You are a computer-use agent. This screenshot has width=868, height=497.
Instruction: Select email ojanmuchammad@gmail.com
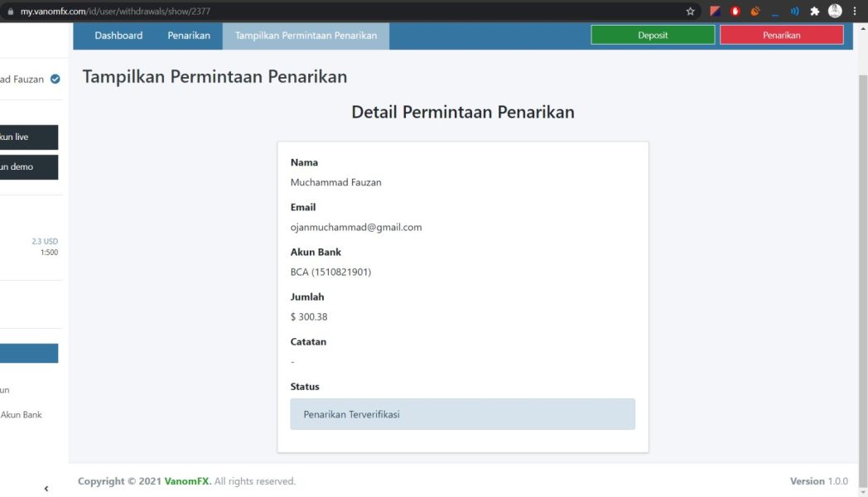pyautogui.click(x=356, y=227)
